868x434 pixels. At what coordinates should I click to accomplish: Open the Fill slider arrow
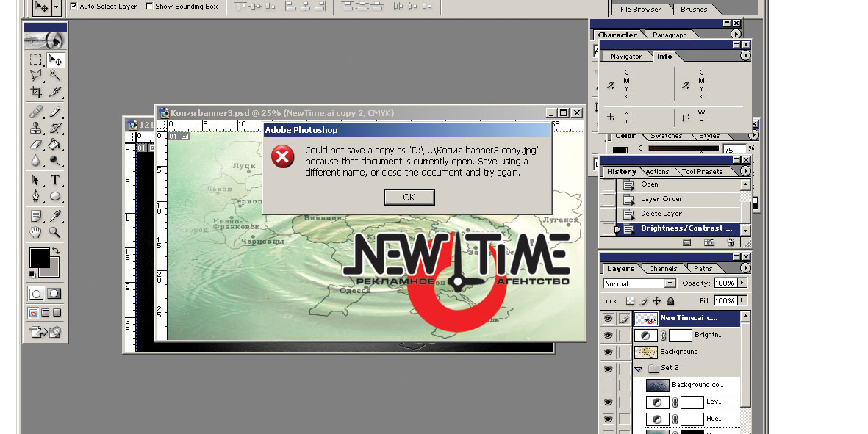(742, 301)
